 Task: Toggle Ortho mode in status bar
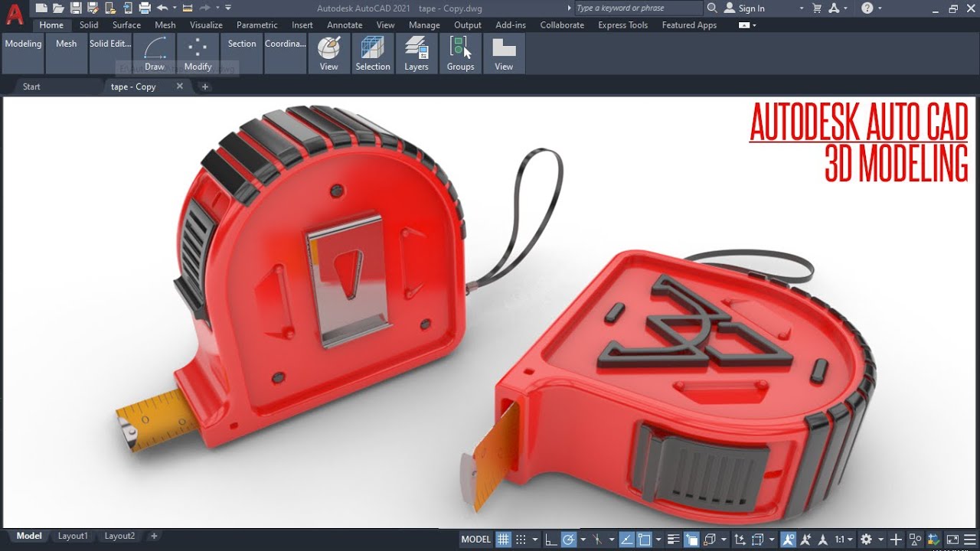(x=550, y=539)
